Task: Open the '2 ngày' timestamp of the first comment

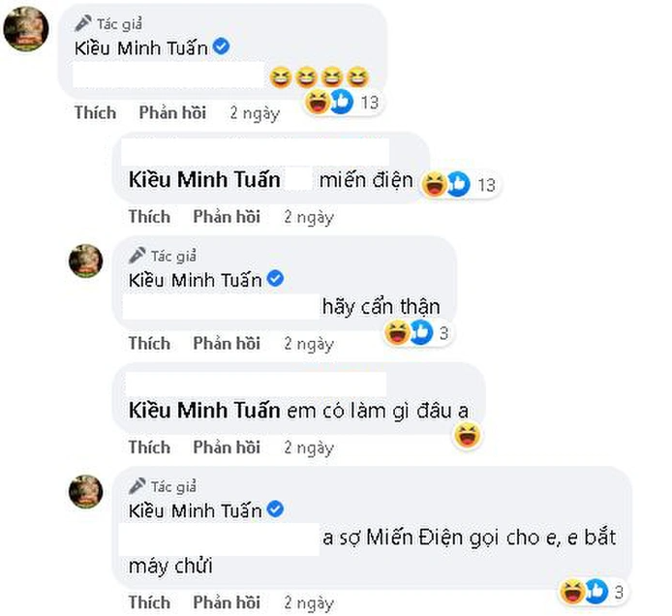Action: click(x=255, y=112)
